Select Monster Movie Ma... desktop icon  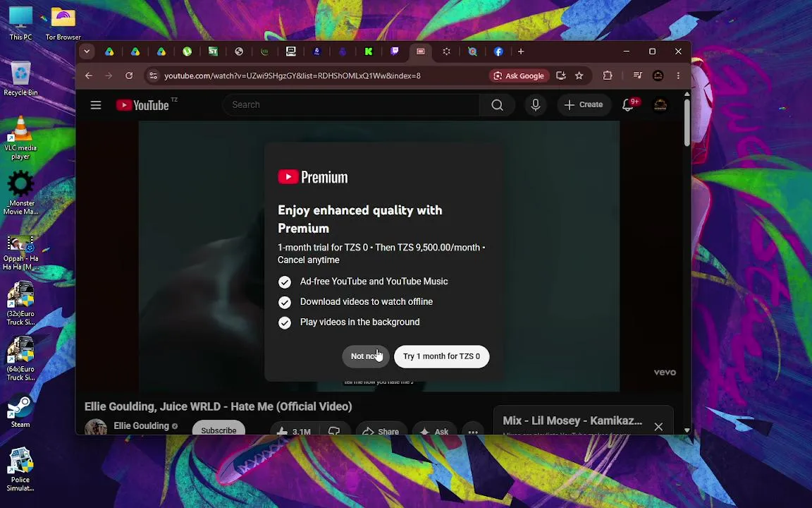(20, 193)
